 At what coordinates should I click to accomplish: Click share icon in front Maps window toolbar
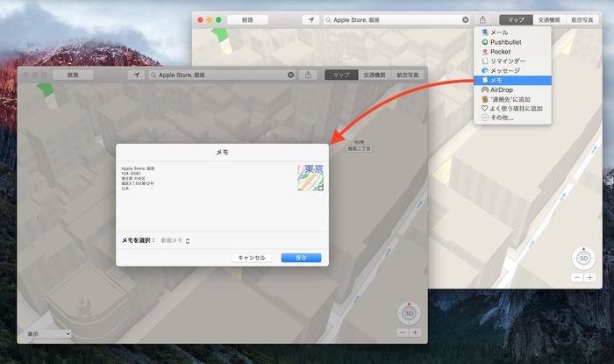pyautogui.click(x=308, y=75)
